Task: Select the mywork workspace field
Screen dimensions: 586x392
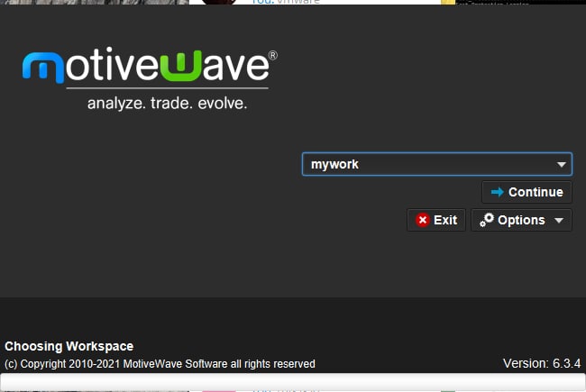Action: 437,164
